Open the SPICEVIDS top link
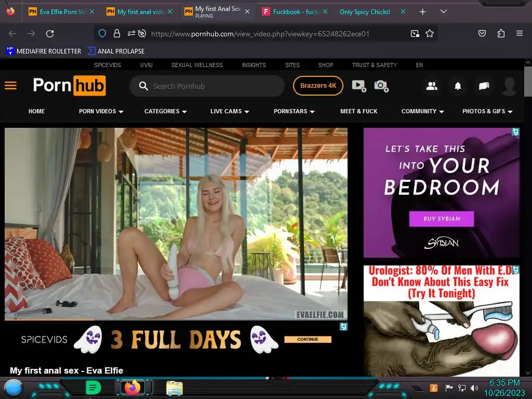 [108, 65]
